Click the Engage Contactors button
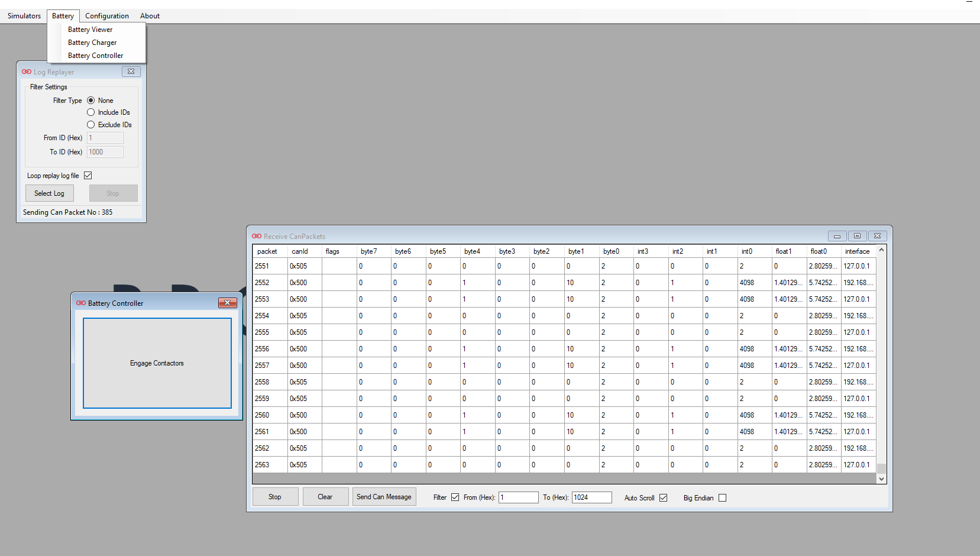Viewport: 980px width, 556px height. click(157, 363)
